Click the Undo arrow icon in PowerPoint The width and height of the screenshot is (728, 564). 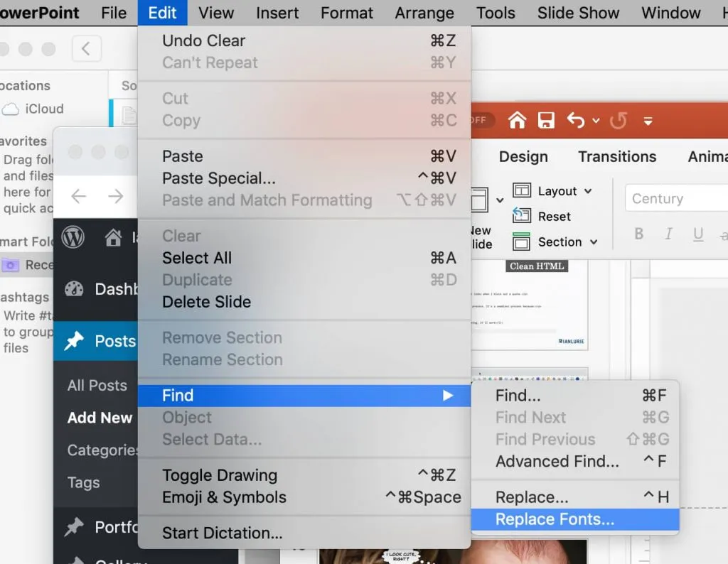click(x=576, y=120)
